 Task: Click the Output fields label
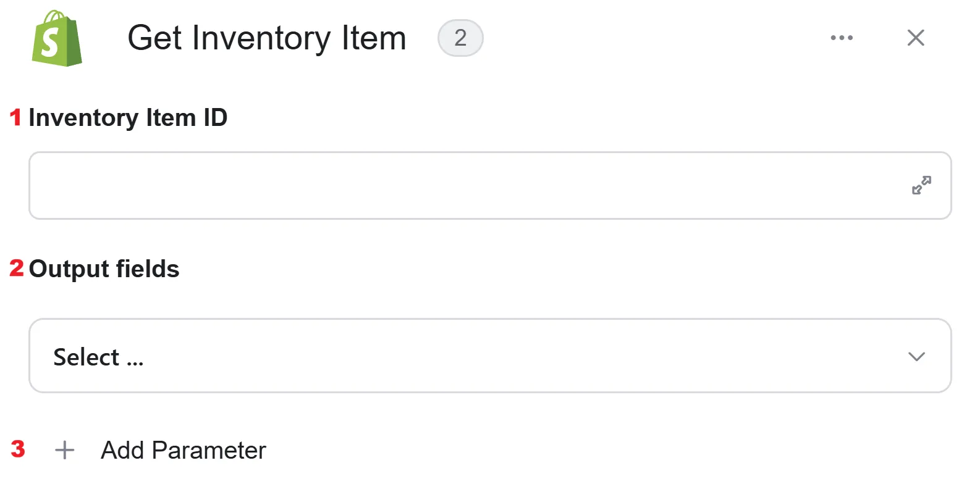point(104,269)
